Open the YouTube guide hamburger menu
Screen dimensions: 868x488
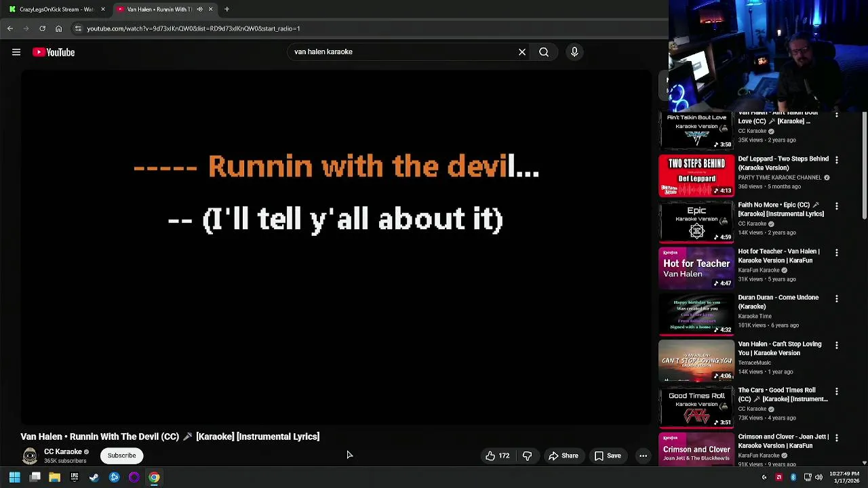16,52
